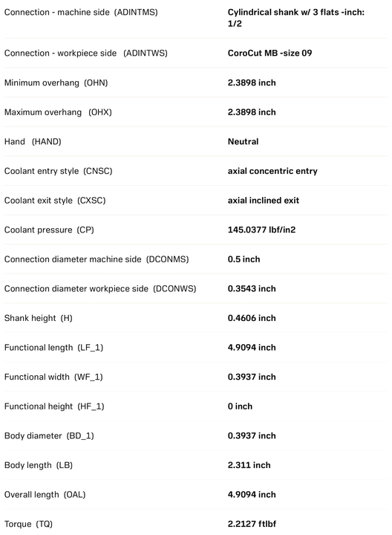Click the 0 inch functional height value
The height and width of the screenshot is (535, 392).
coord(240,406)
